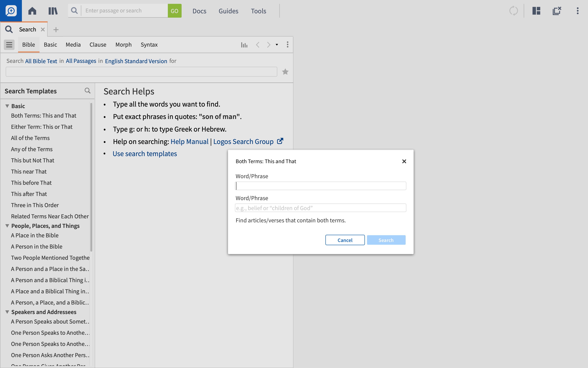Click the favorite search star icon
The image size is (588, 368).
(285, 72)
